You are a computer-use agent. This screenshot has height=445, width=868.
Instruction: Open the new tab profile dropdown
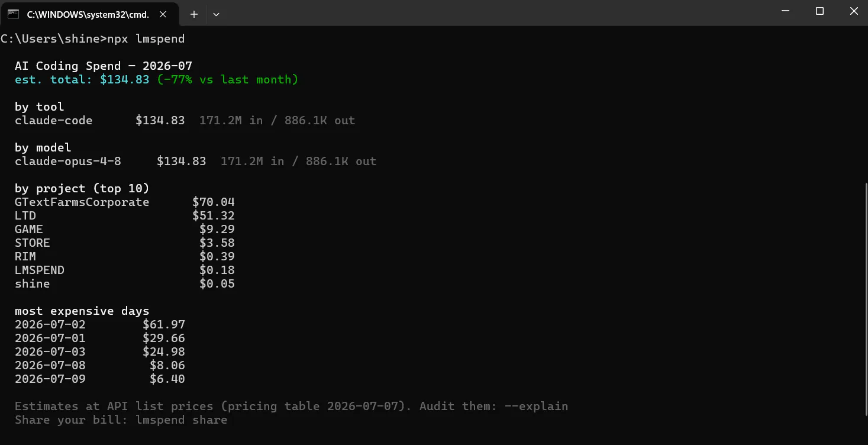216,14
